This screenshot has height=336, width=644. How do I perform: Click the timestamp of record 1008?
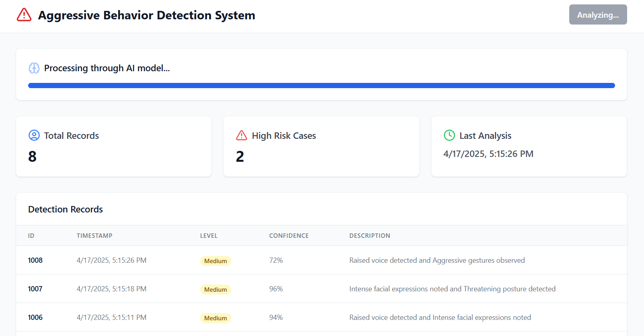[111, 260]
